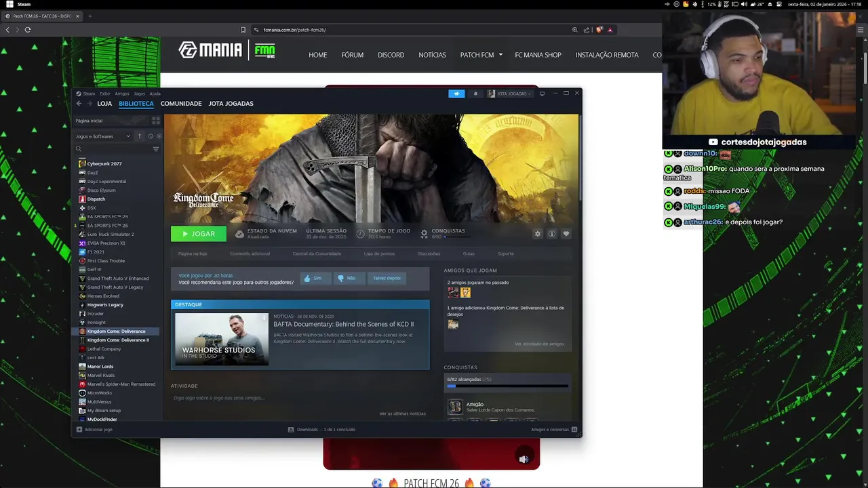
Task: Open the Jogos e Softwares dropdown
Action: (103, 136)
